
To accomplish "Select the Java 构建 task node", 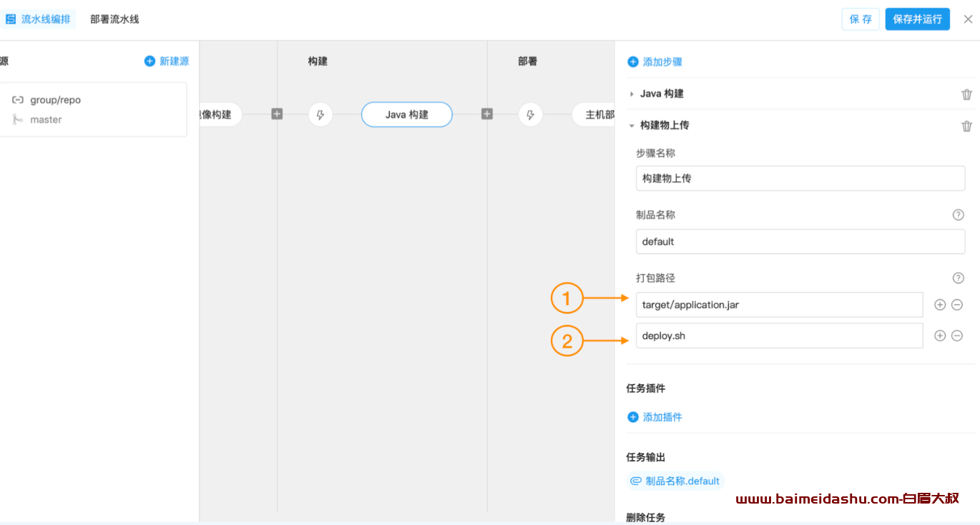I will pos(407,114).
